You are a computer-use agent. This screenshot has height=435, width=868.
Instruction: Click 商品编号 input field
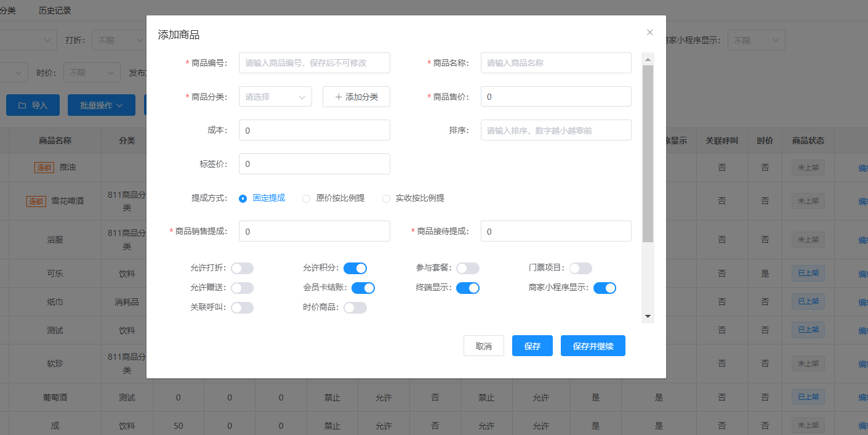(315, 63)
